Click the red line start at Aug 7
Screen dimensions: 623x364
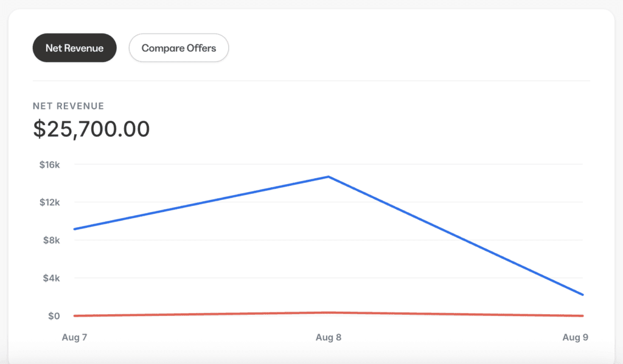75,315
